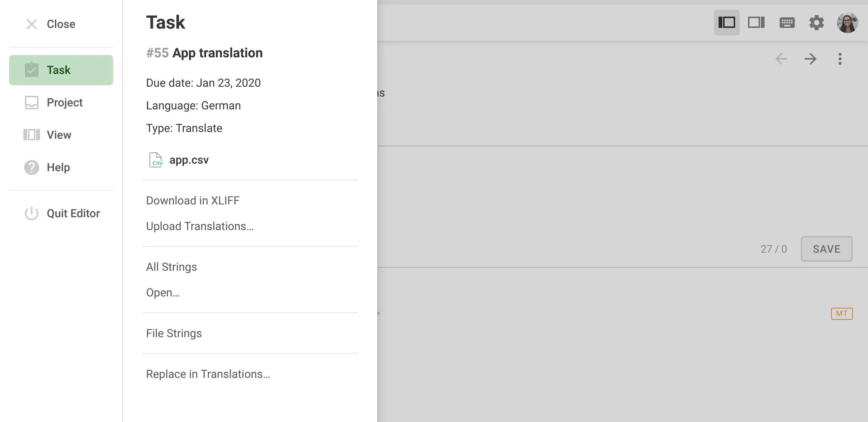Open keyboard shortcuts icon
The height and width of the screenshot is (422, 868).
tap(787, 23)
